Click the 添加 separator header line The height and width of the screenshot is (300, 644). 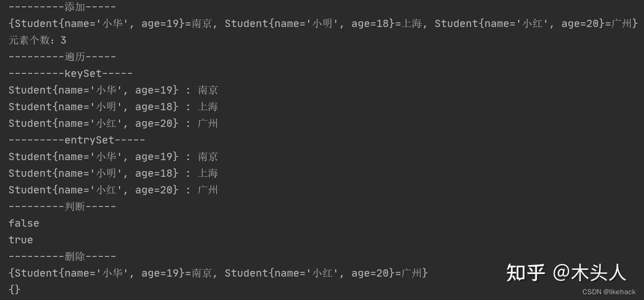[62, 6]
